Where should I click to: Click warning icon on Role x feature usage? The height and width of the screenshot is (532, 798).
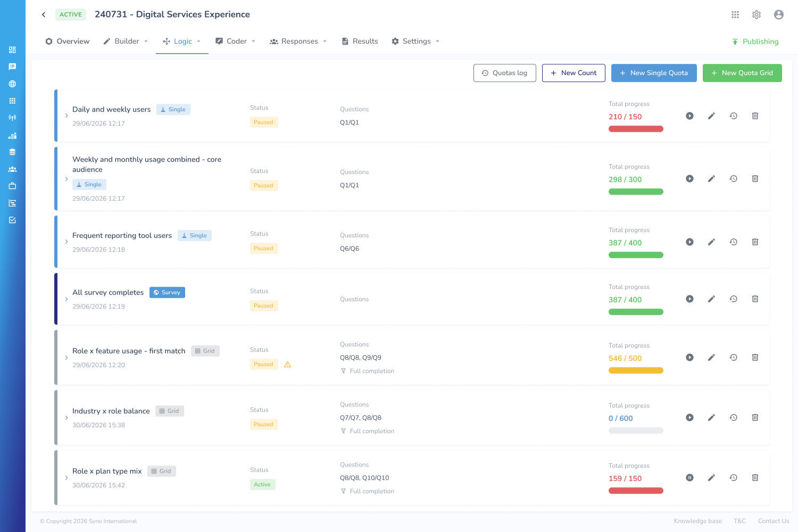click(287, 364)
